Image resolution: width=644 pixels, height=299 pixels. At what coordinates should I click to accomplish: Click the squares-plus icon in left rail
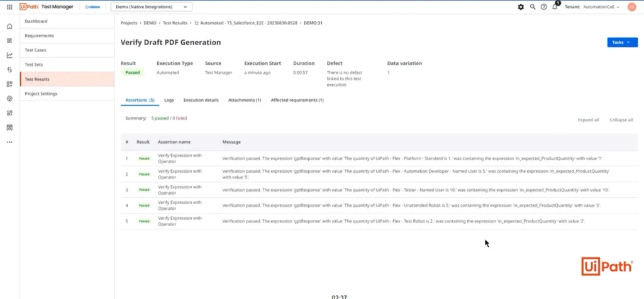9,84
